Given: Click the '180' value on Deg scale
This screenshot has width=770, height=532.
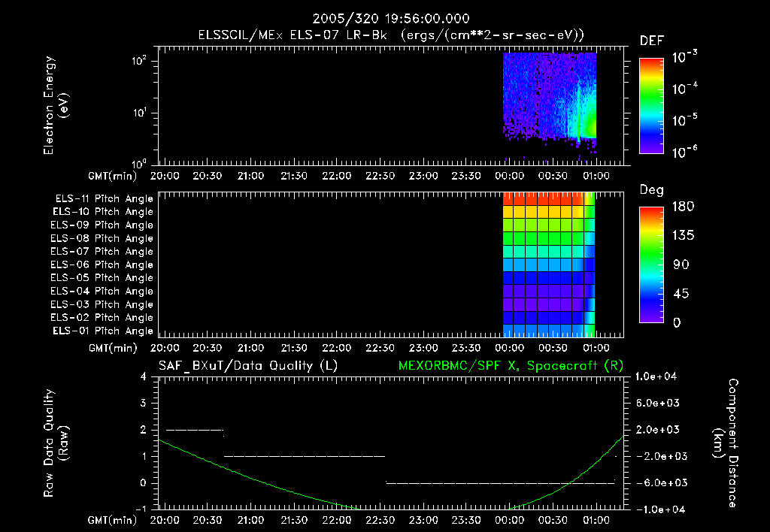Looking at the screenshot, I should click(x=683, y=206).
